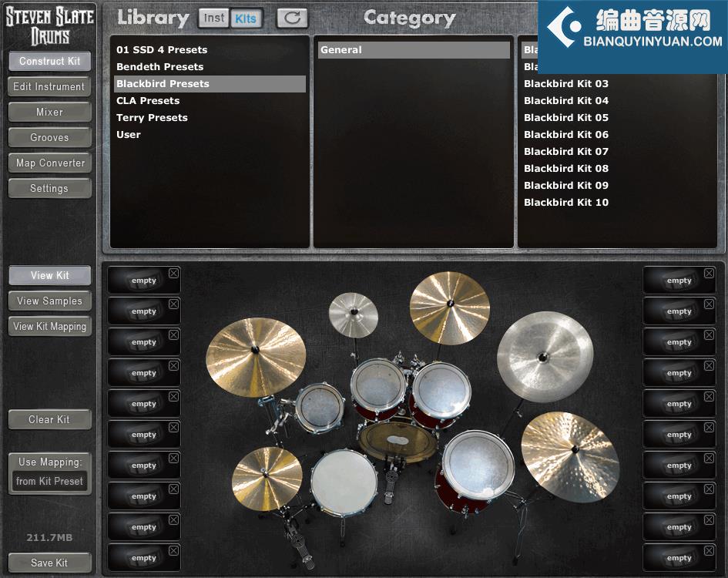The image size is (728, 578).
Task: Clear the first right empty slot X
Action: [709, 274]
